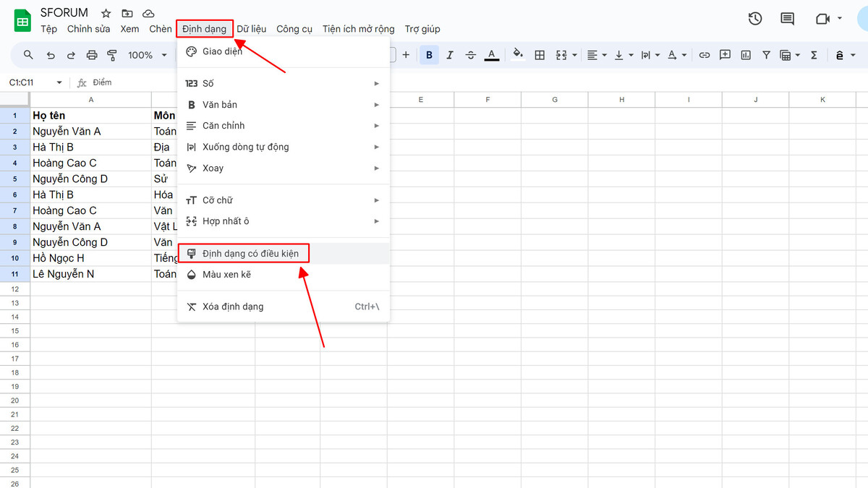Viewport: 868px width, 488px height.
Task: Select the row 5 header
Action: pos(14,179)
